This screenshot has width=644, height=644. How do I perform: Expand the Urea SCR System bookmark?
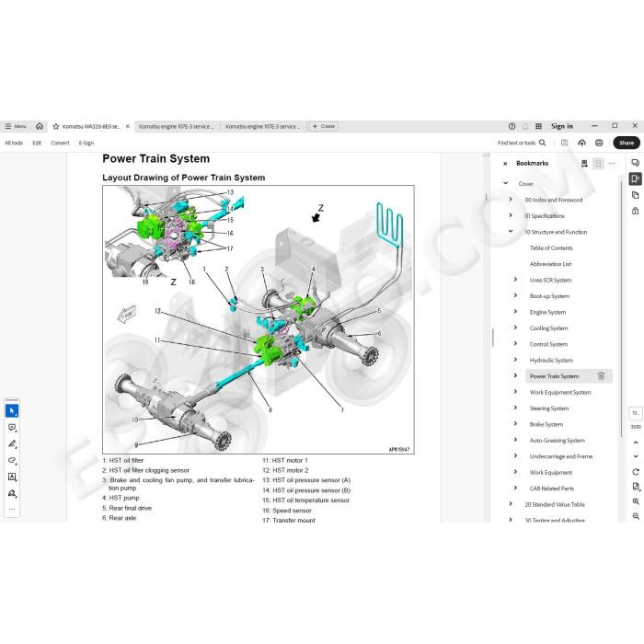tap(515, 280)
